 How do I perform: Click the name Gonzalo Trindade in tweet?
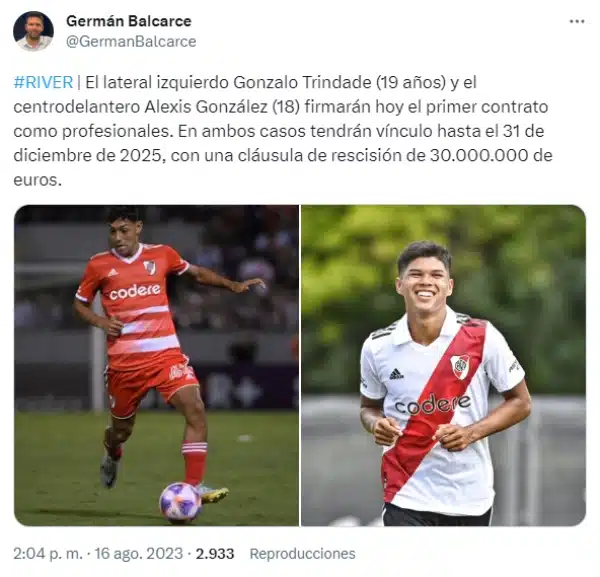pos(302,82)
